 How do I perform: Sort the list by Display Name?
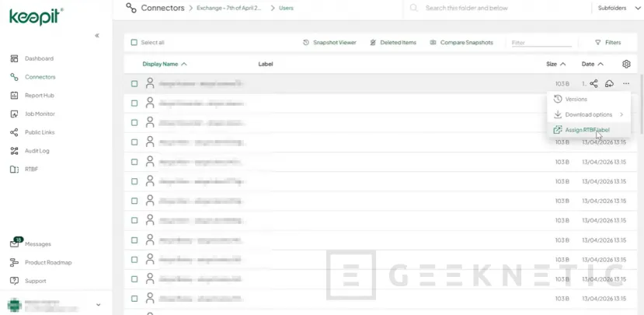[164, 64]
